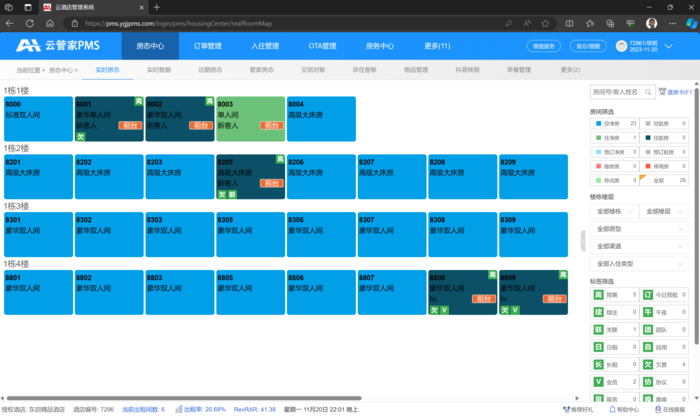The image size is (700, 416).
Task: Toggle the 空脏房 room filter
Action: coord(664,123)
